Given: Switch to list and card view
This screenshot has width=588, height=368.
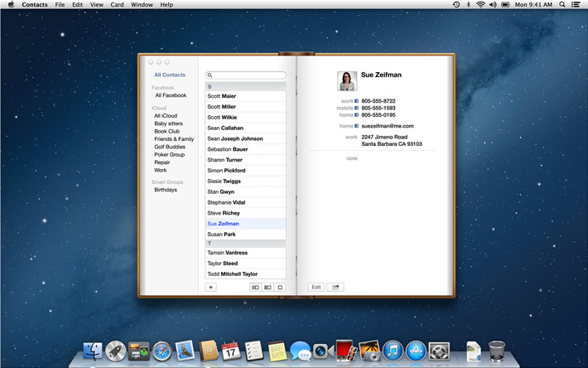Looking at the screenshot, I should point(267,287).
